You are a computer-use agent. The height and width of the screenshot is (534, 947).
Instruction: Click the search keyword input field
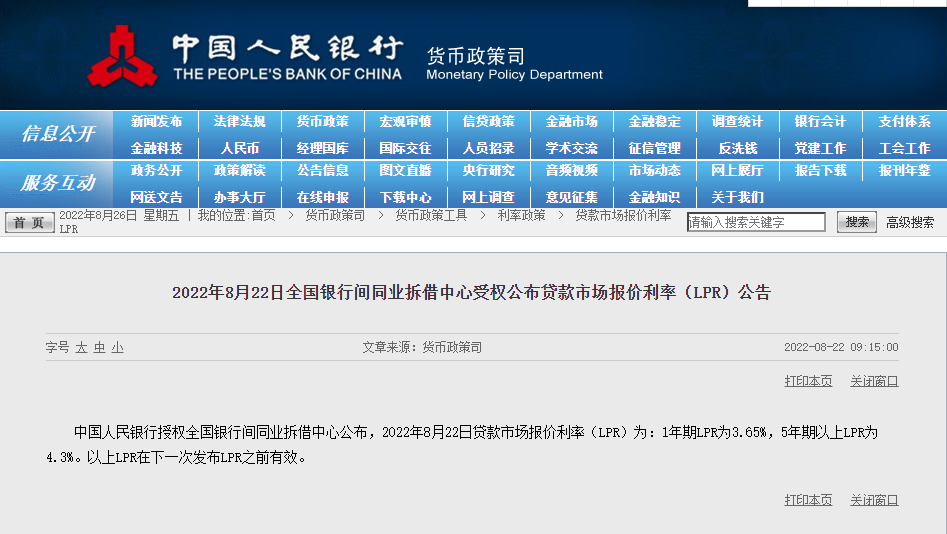[756, 222]
